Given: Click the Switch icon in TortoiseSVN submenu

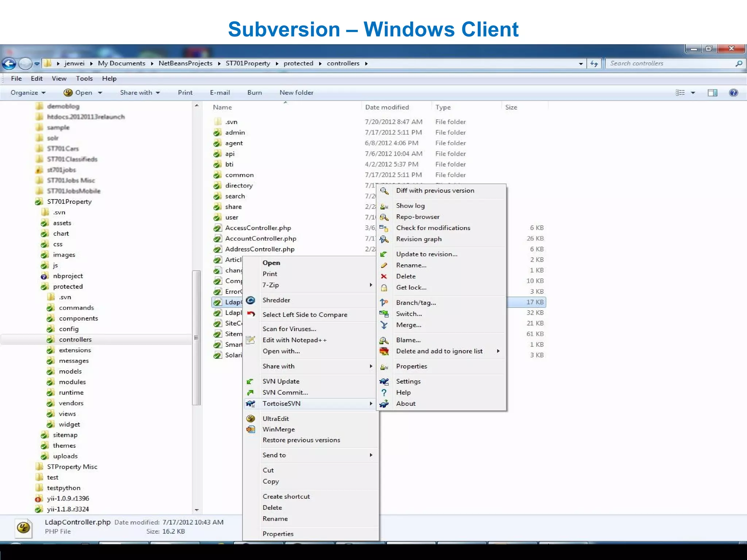Looking at the screenshot, I should (x=384, y=314).
